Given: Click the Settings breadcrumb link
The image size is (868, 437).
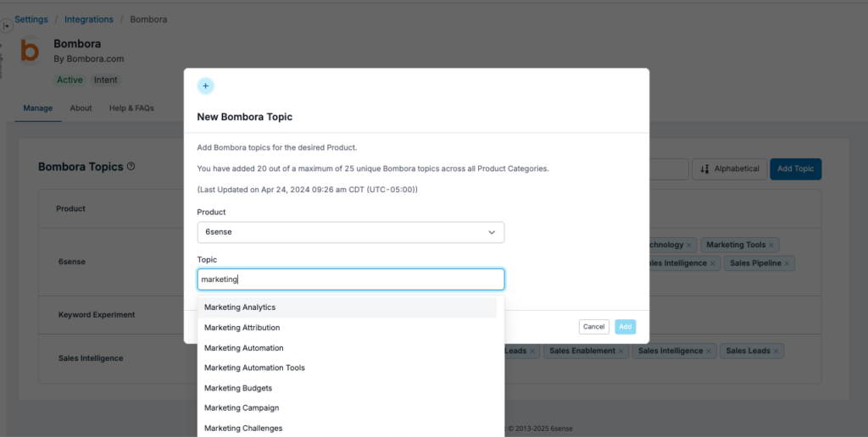Looking at the screenshot, I should 31,19.
